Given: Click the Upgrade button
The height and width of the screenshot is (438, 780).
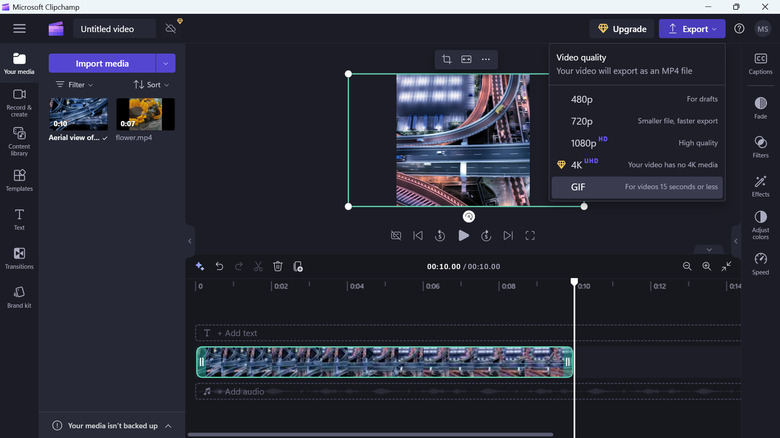Looking at the screenshot, I should point(622,29).
